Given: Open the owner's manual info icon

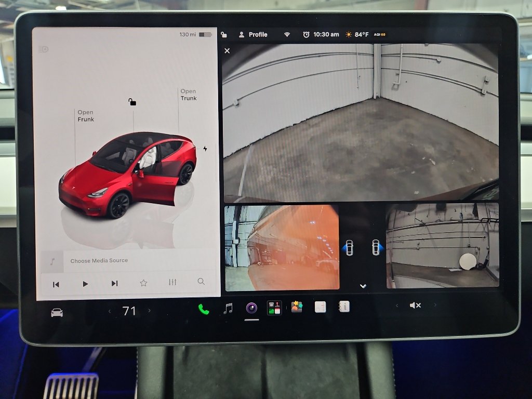Looking at the screenshot, I should click(344, 307).
